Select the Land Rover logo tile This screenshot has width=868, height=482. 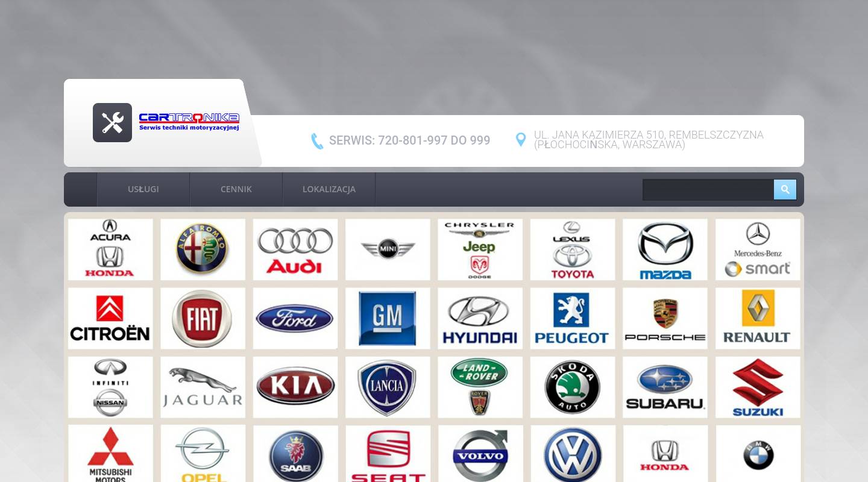pyautogui.click(x=480, y=387)
